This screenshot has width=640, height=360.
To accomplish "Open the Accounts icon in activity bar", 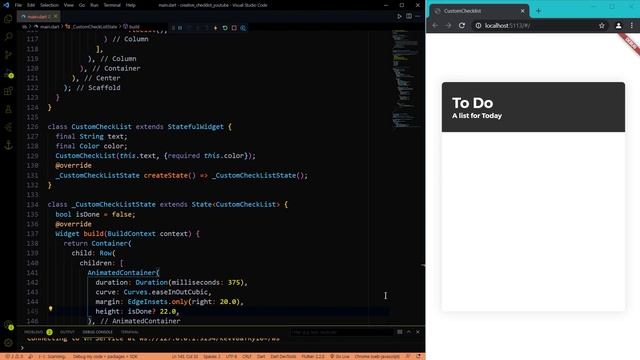I will pyautogui.click(x=8, y=325).
